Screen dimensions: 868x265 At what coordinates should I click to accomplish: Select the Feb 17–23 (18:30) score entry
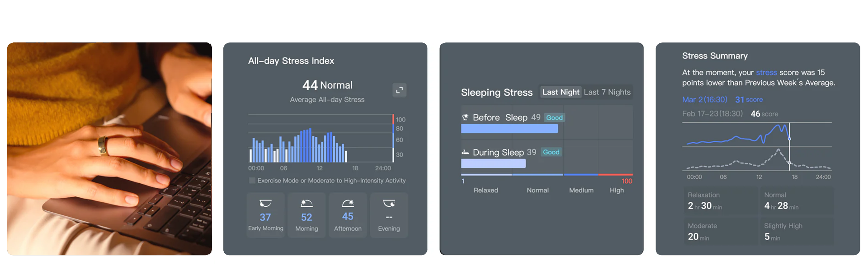(x=712, y=114)
